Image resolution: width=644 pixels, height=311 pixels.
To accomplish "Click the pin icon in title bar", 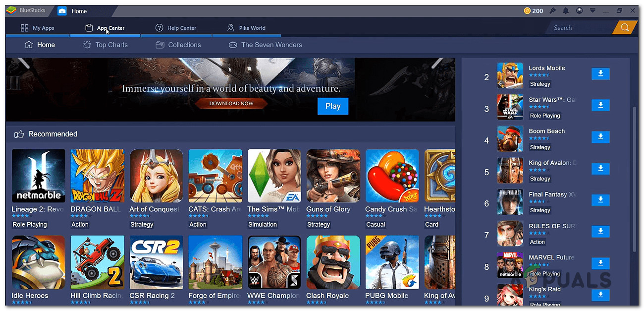I will point(553,10).
